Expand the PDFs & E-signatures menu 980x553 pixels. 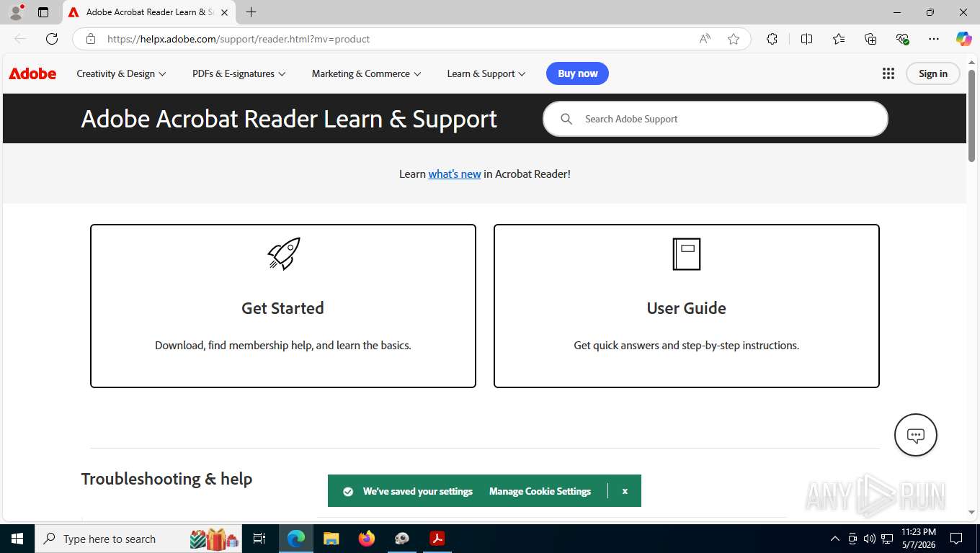(239, 73)
